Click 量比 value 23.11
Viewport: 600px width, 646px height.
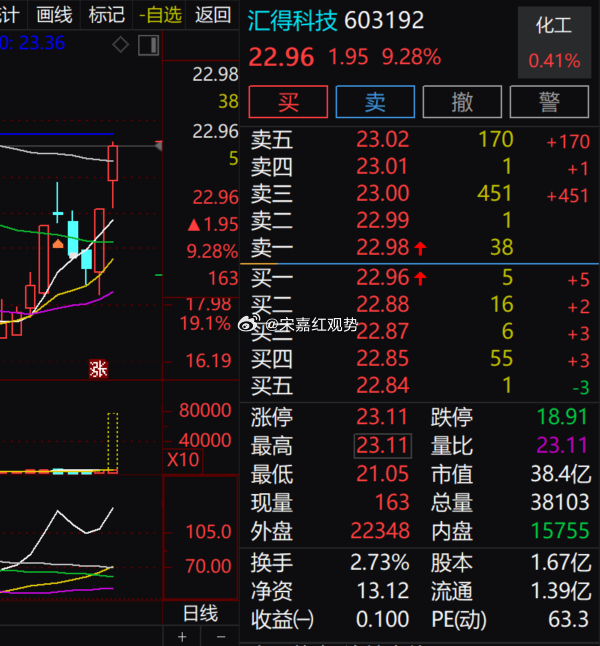pos(562,445)
